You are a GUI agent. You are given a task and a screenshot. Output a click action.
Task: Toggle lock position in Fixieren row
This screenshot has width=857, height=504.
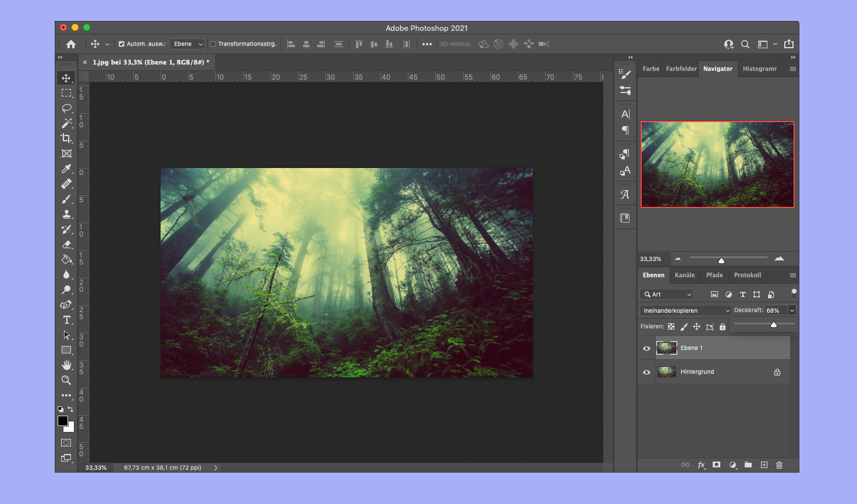(x=696, y=327)
